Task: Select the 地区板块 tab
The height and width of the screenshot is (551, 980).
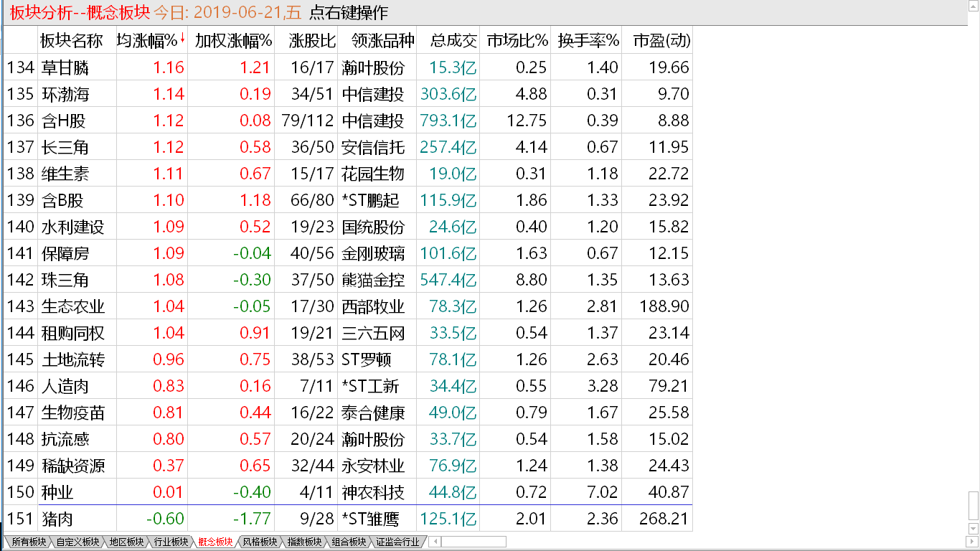Action: point(126,542)
